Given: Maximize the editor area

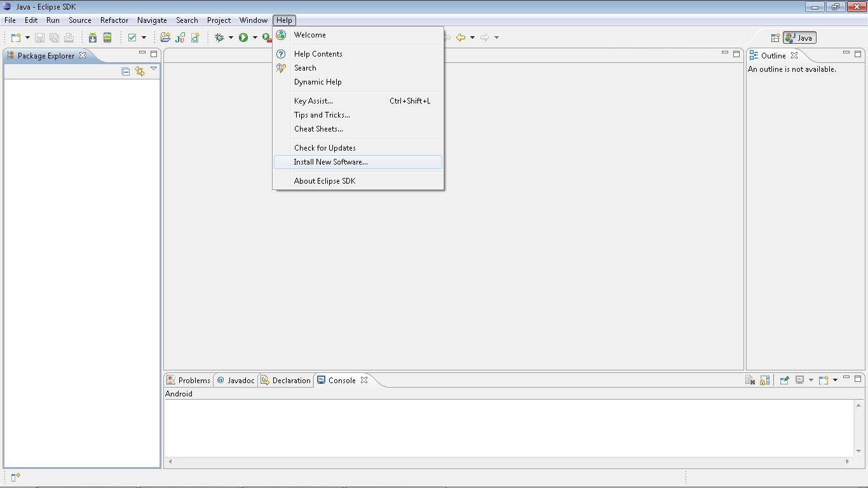Looking at the screenshot, I should (736, 54).
